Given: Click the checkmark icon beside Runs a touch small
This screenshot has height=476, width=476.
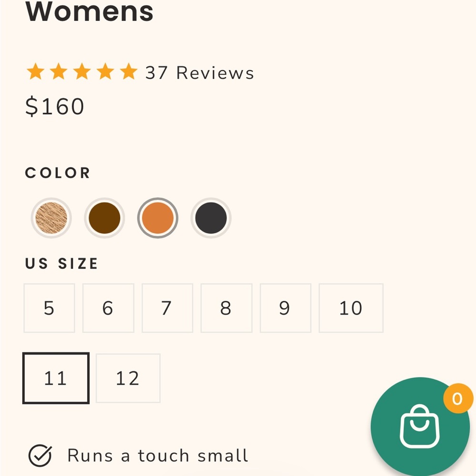Looking at the screenshot, I should tap(40, 456).
